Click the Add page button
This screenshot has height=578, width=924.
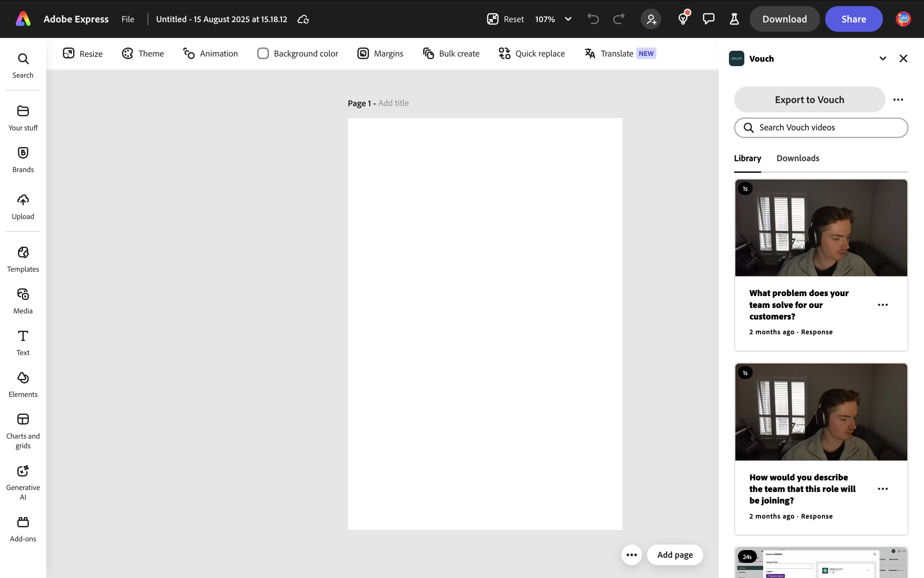click(675, 555)
